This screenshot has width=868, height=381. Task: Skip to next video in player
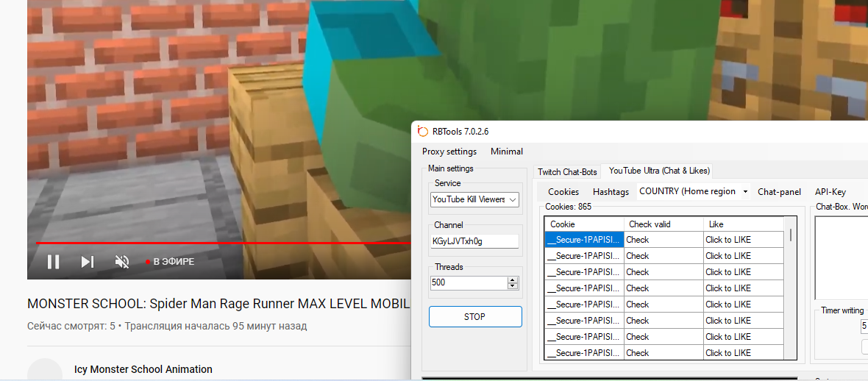[x=87, y=262]
